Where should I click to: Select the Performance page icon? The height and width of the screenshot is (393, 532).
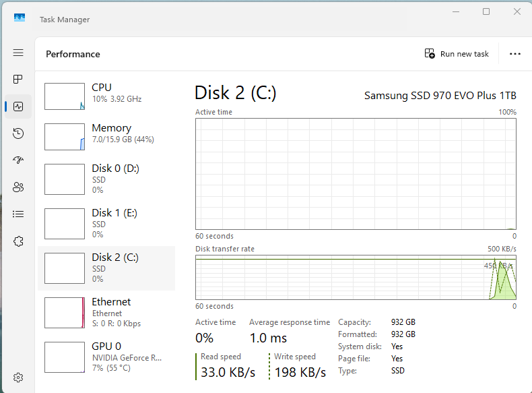point(18,107)
